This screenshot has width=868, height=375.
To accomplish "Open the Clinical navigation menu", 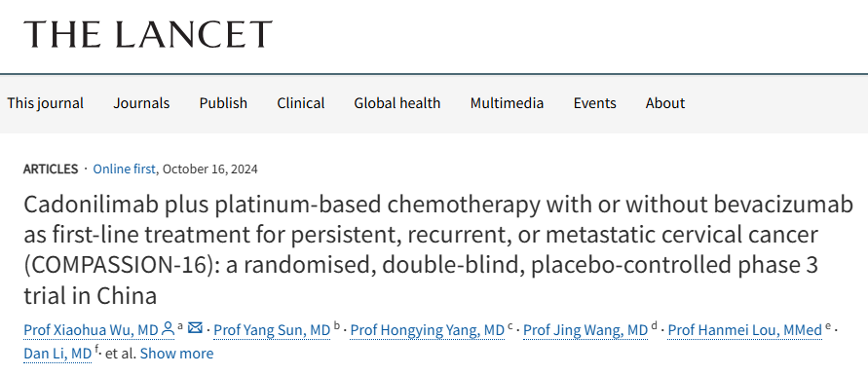I will pyautogui.click(x=301, y=103).
